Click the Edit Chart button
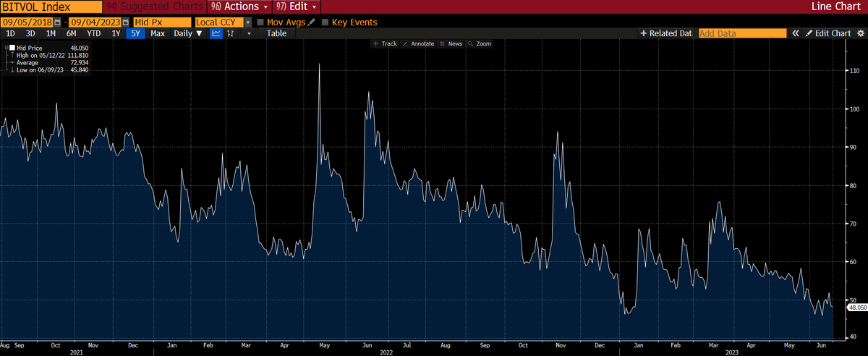Image resolution: width=868 pixels, height=356 pixels. pyautogui.click(x=827, y=33)
